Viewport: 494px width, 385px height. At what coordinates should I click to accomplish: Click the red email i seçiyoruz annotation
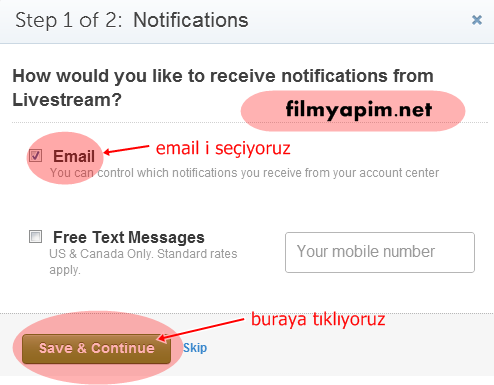click(223, 148)
